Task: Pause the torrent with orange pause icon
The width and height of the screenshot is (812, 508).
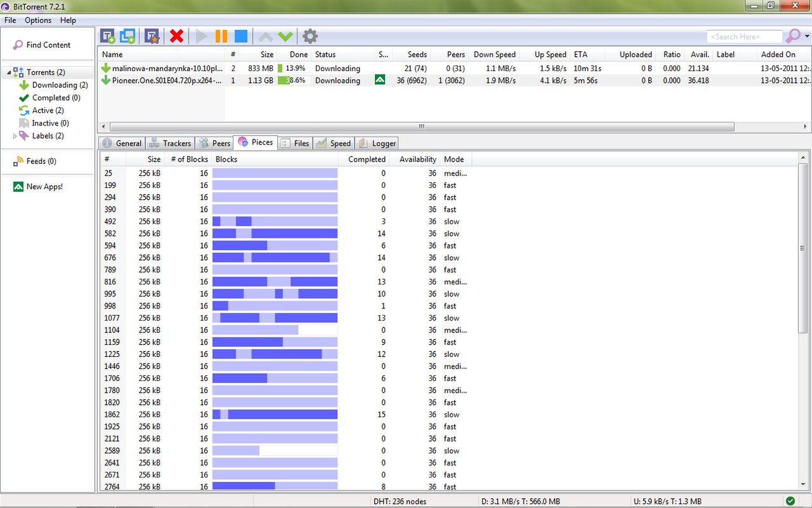Action: click(x=221, y=36)
